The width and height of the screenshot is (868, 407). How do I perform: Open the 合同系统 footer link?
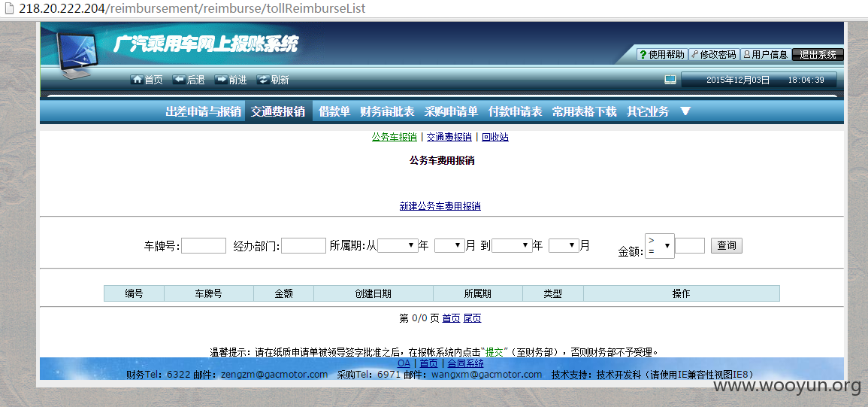[465, 364]
